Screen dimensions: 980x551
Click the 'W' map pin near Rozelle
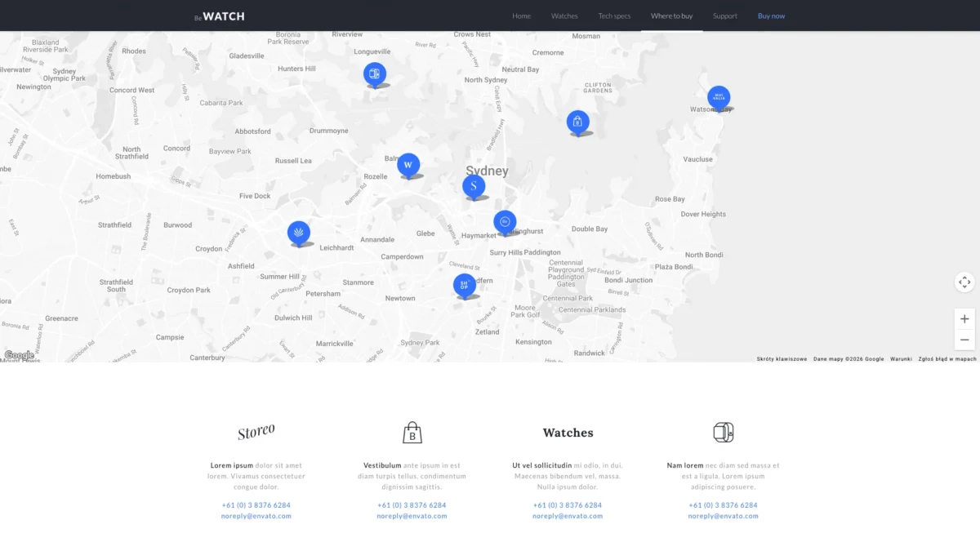(408, 164)
